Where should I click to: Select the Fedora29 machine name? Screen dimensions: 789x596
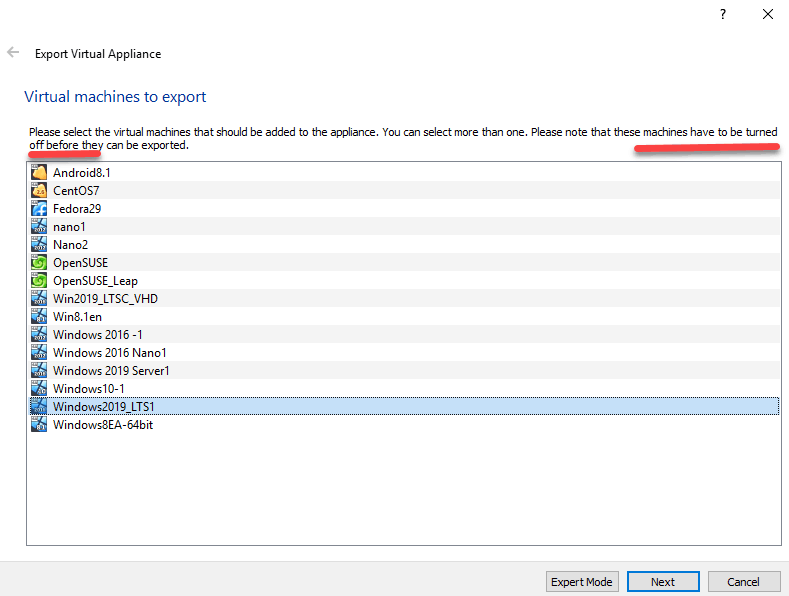pyautogui.click(x=77, y=208)
